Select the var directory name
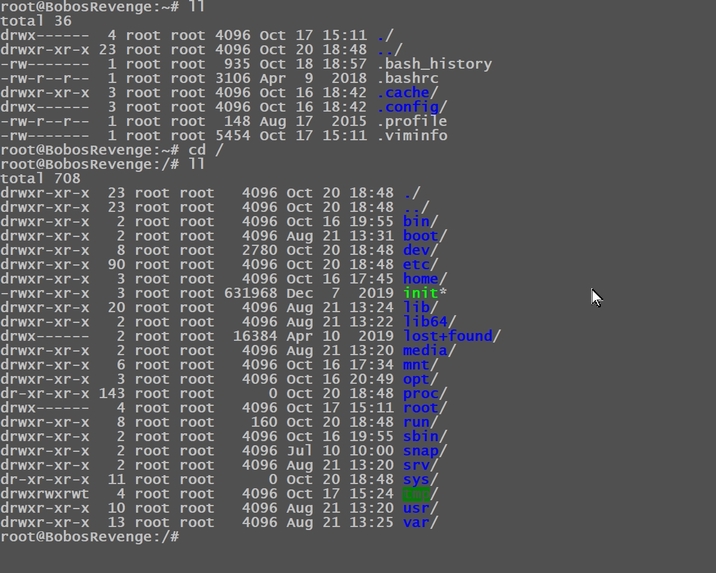 [416, 522]
